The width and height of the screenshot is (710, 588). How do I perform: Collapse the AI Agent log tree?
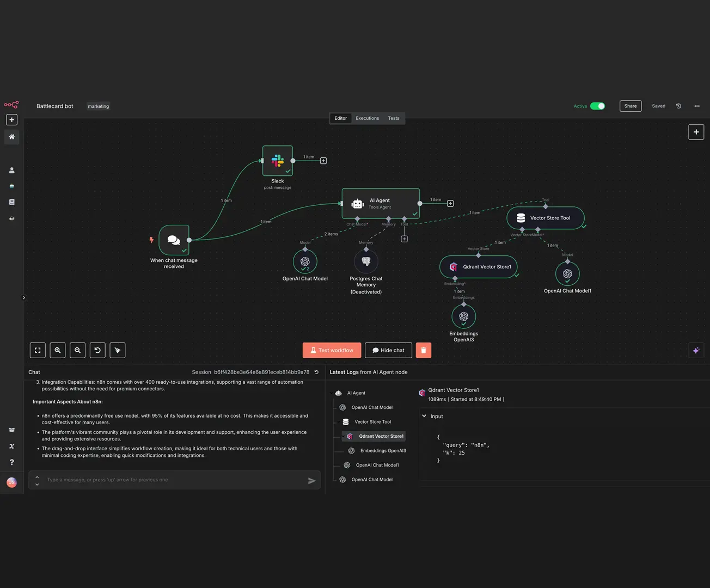click(332, 393)
